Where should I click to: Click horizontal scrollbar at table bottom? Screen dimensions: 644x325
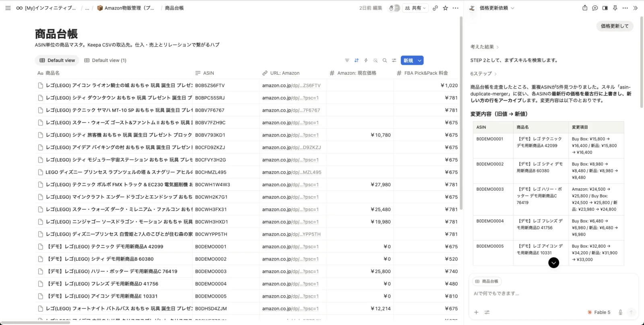pyautogui.click(x=35, y=323)
